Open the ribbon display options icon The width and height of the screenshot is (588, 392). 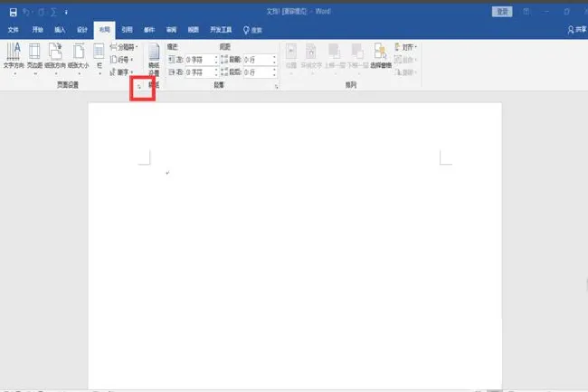(526, 12)
